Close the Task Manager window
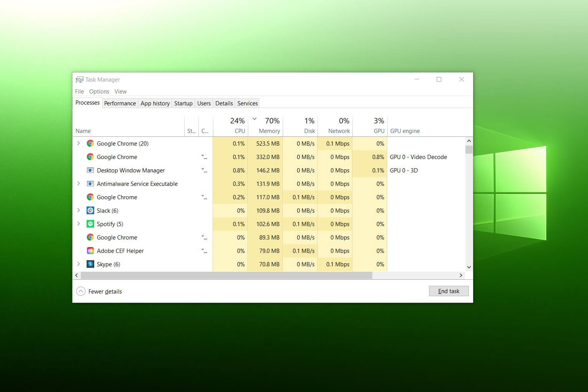Screen dimensions: 588x392 point(462,79)
